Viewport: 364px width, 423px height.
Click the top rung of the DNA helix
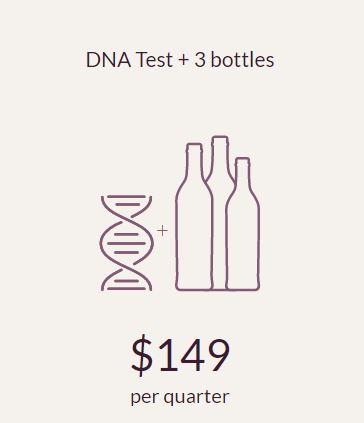coord(127,197)
